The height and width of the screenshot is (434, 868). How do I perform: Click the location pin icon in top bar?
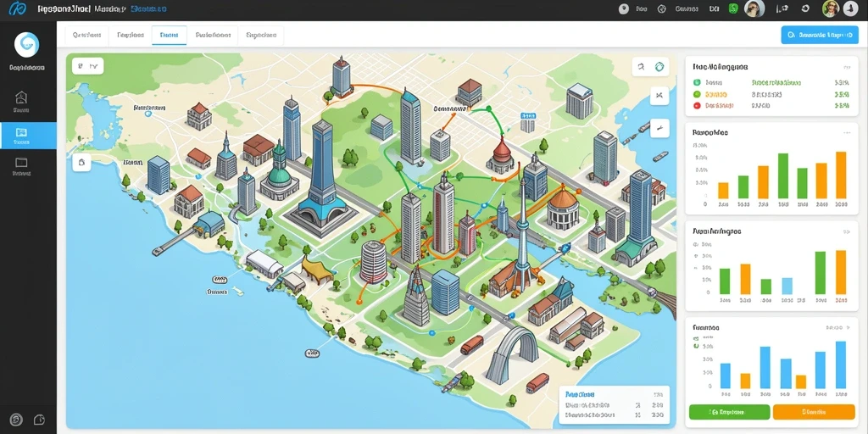(624, 8)
